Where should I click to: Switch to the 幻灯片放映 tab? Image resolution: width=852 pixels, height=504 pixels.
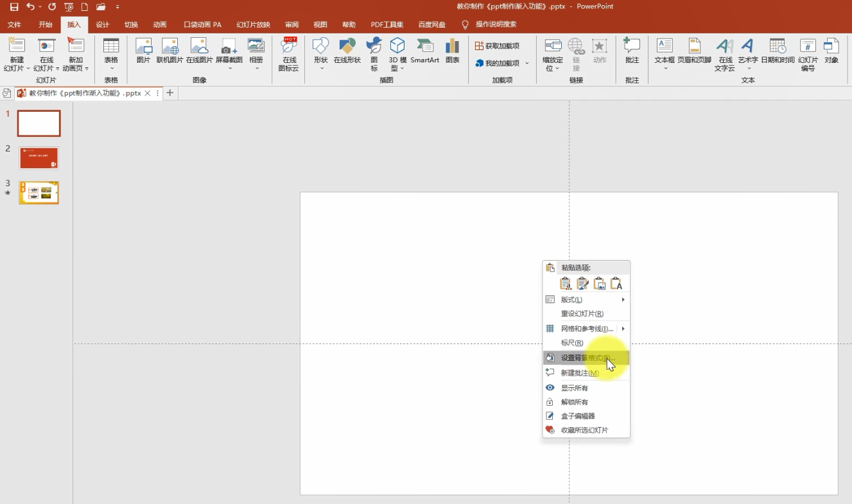(x=253, y=25)
